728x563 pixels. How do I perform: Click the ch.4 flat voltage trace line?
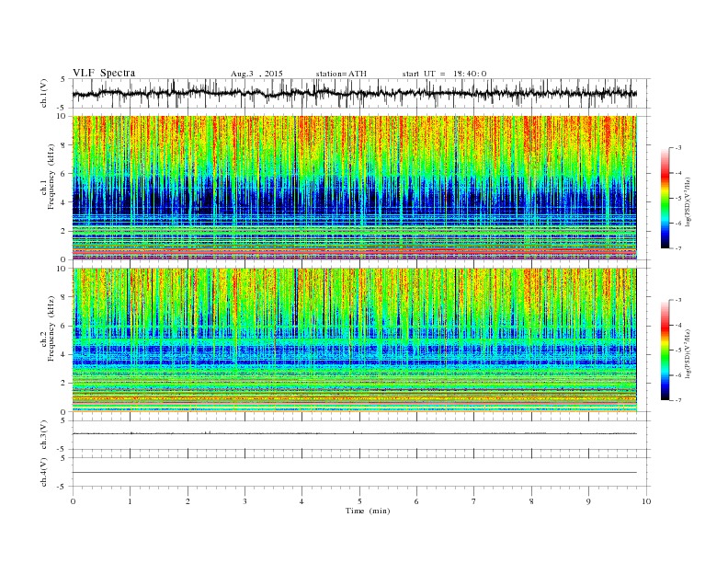pos(355,473)
